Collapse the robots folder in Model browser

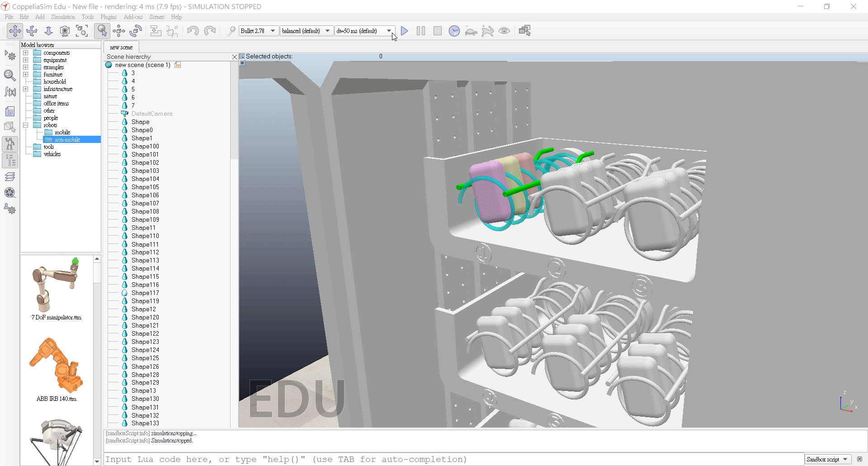[x=26, y=125]
